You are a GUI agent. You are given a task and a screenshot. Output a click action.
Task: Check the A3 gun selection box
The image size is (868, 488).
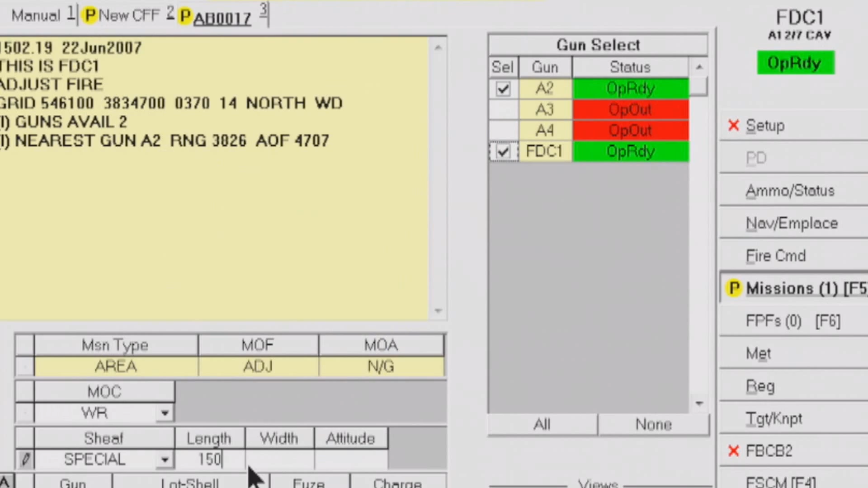pos(503,109)
